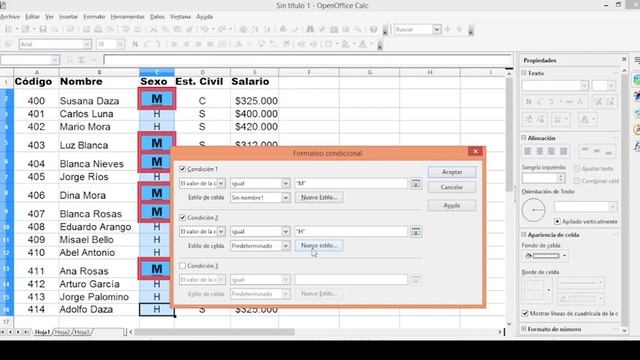Screen dimensions: 640x360
Task: Click the Save document toolbar icon
Action: (42, 29)
